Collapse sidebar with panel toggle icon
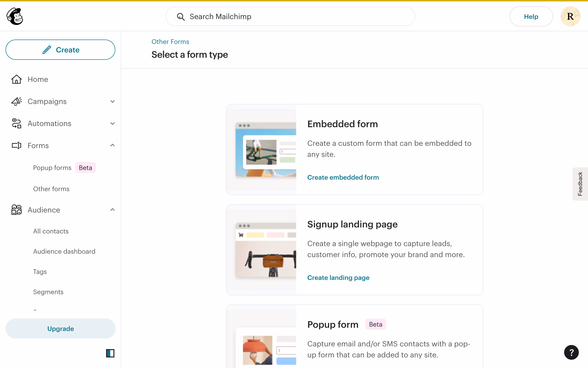 pyautogui.click(x=110, y=353)
